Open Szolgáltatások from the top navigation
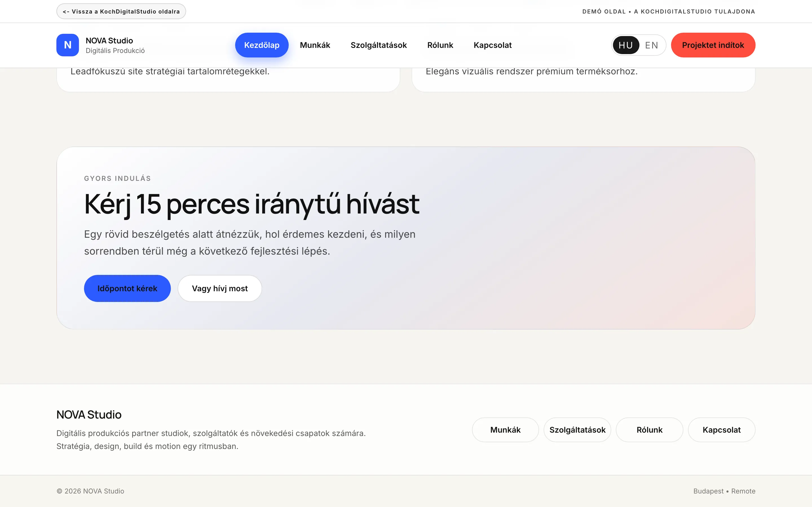 click(x=379, y=45)
